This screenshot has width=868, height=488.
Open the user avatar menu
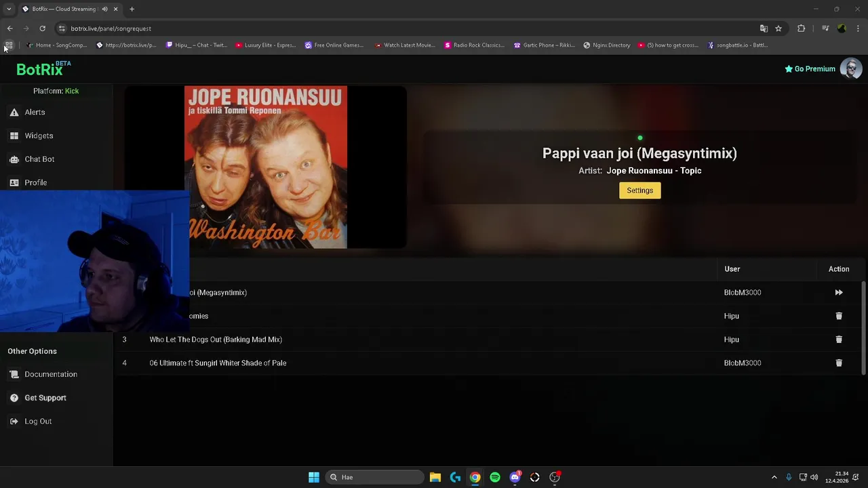pos(851,68)
